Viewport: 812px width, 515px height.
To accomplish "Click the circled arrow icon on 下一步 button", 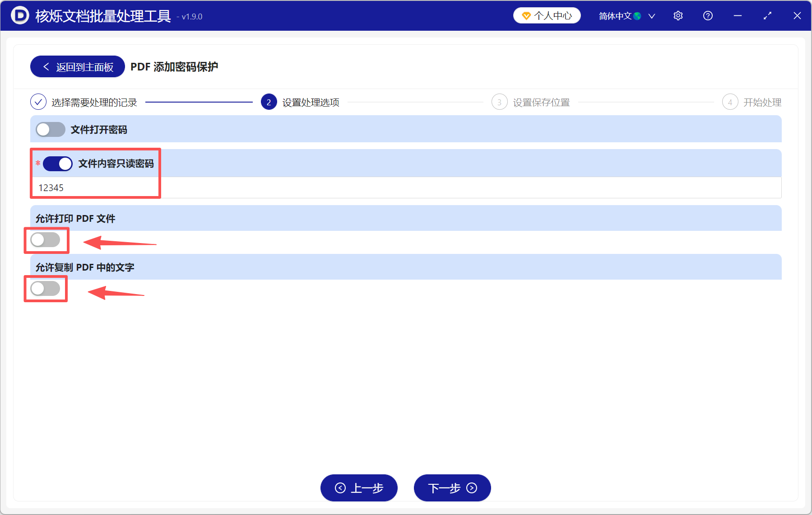I will [471, 488].
